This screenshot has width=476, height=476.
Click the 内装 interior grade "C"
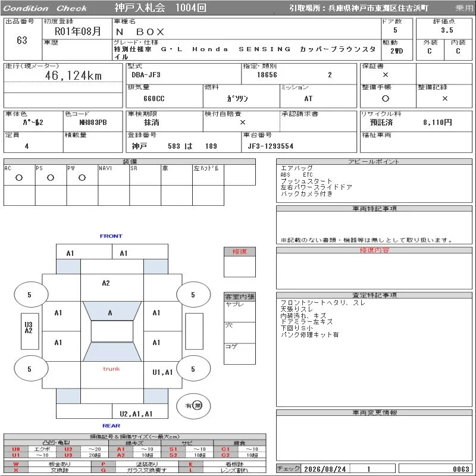point(458,51)
